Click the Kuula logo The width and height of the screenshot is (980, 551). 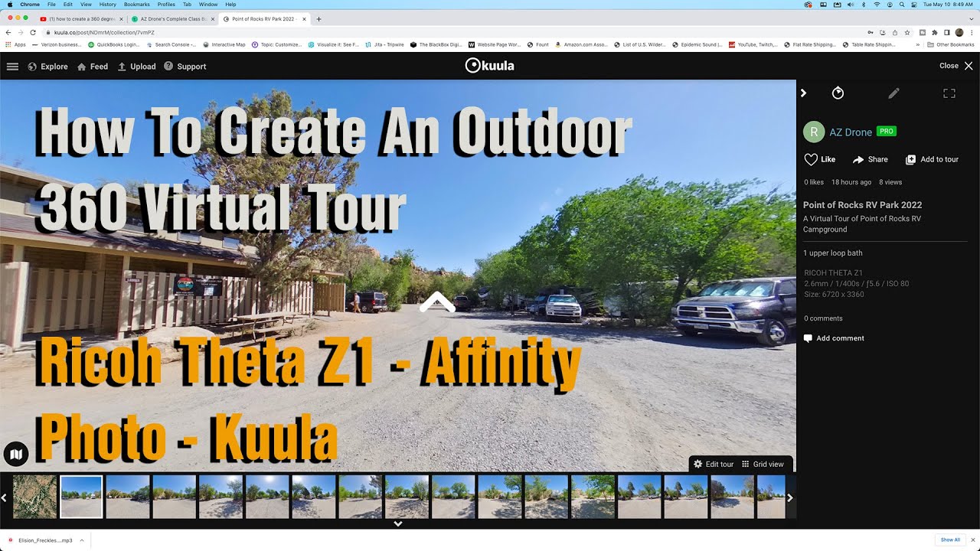(x=490, y=66)
